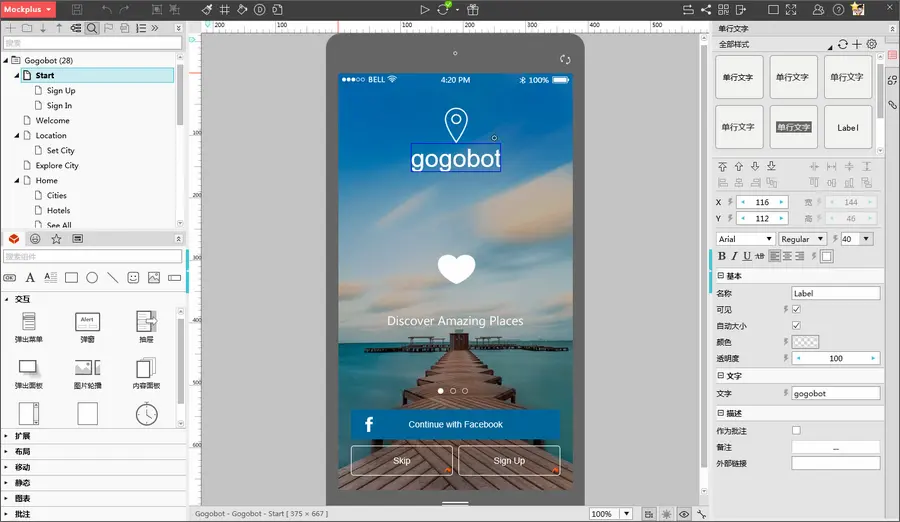Send to back with bottom arrow icon

click(771, 167)
